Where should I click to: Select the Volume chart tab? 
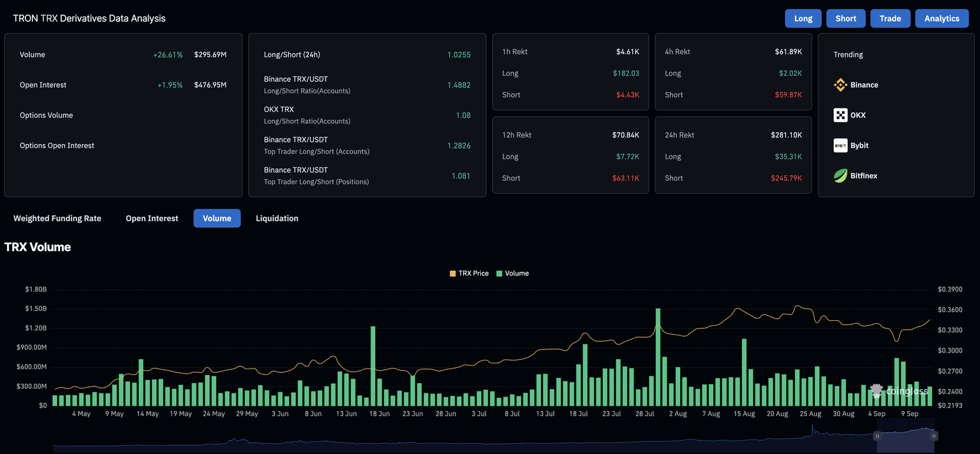(217, 219)
